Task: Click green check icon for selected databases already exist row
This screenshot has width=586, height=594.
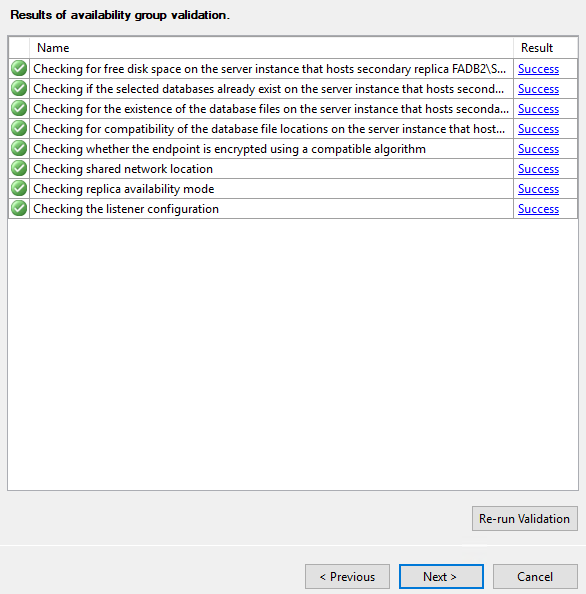Action: click(19, 89)
